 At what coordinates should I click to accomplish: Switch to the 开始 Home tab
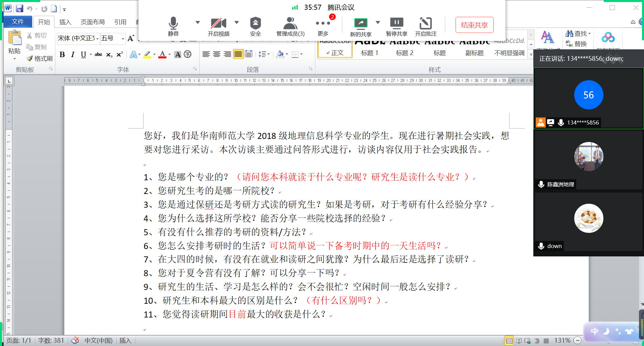click(44, 22)
